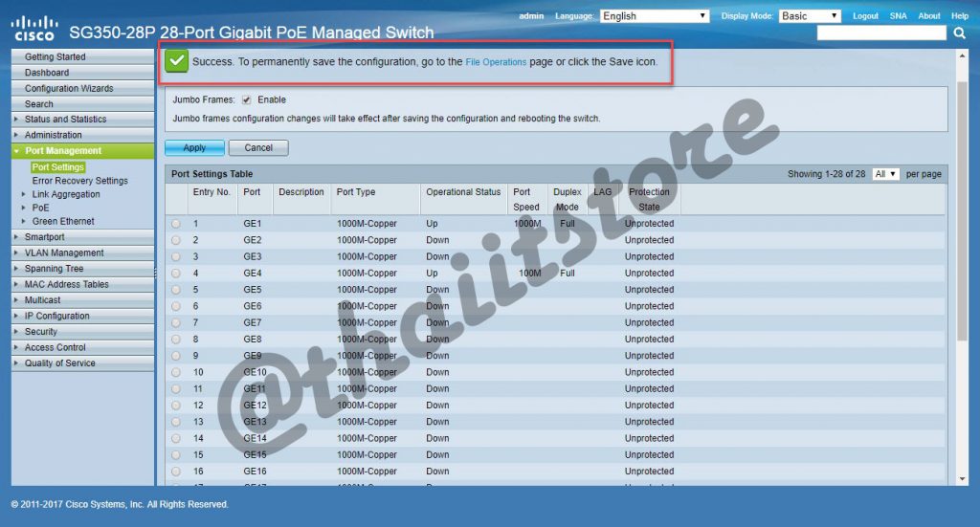This screenshot has width=980, height=527.
Task: Click the Apply button
Action: (194, 148)
